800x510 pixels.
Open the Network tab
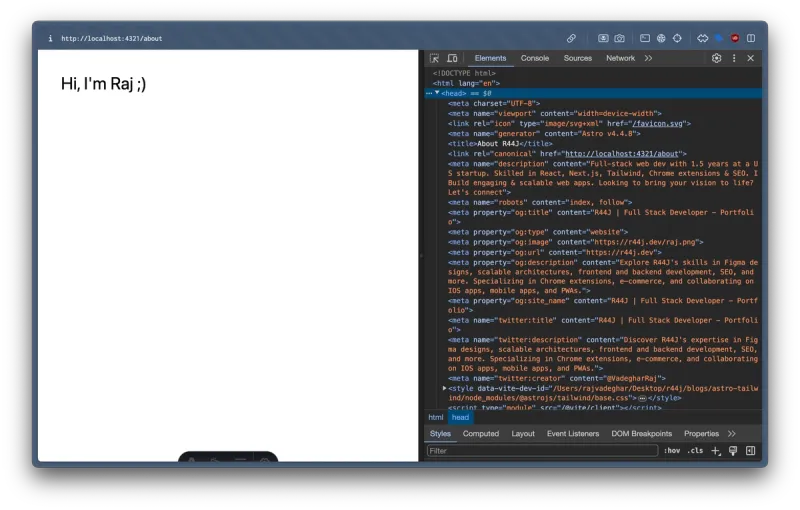coord(620,58)
